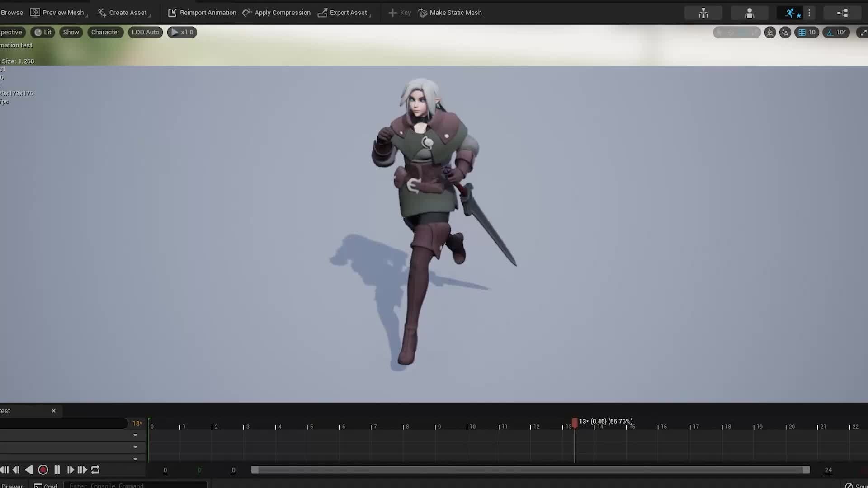Viewport: 868px width, 488px height.
Task: Open the playback speed x1.0 dropdown
Action: tap(182, 32)
